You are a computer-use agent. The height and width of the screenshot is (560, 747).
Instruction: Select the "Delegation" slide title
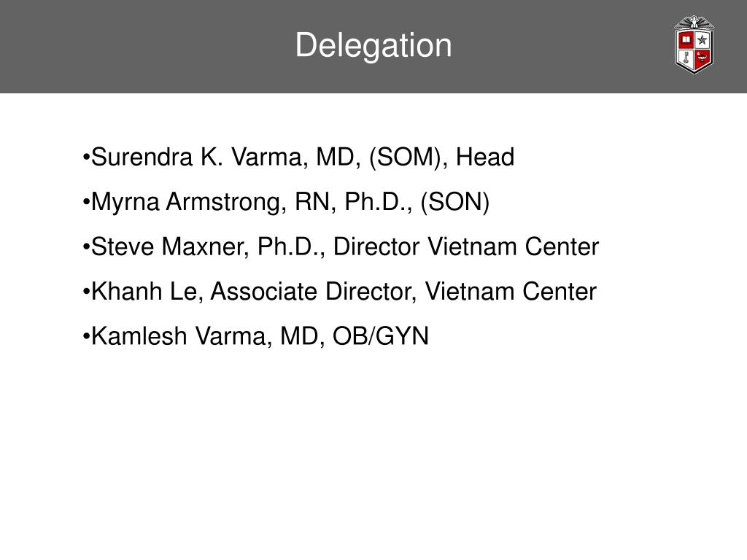coord(373,45)
